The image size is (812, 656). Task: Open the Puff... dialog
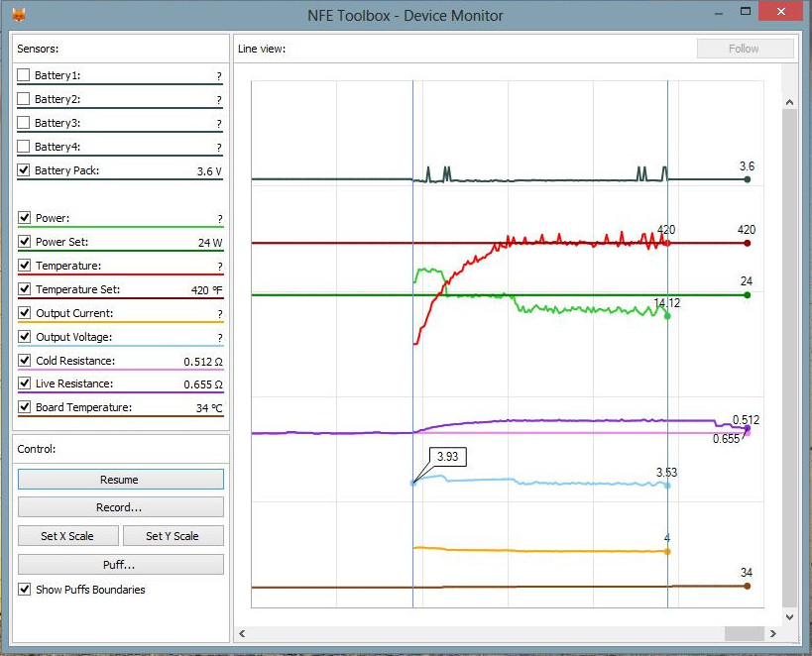pos(121,565)
